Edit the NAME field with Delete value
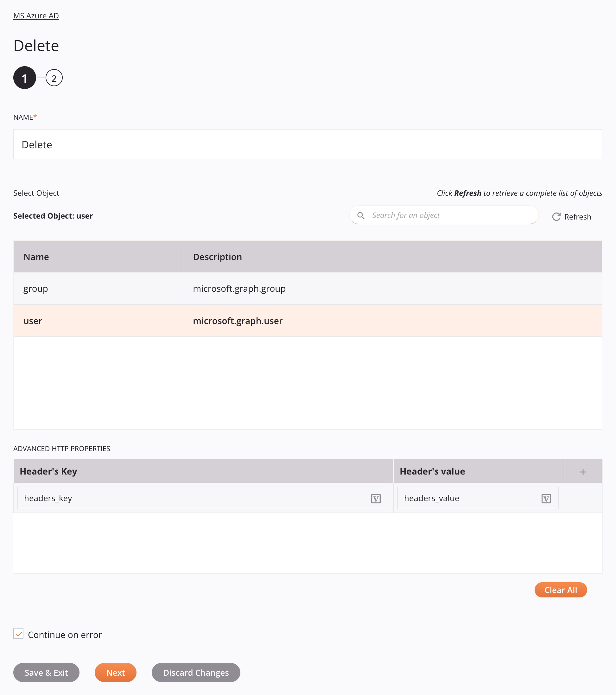 308,144
